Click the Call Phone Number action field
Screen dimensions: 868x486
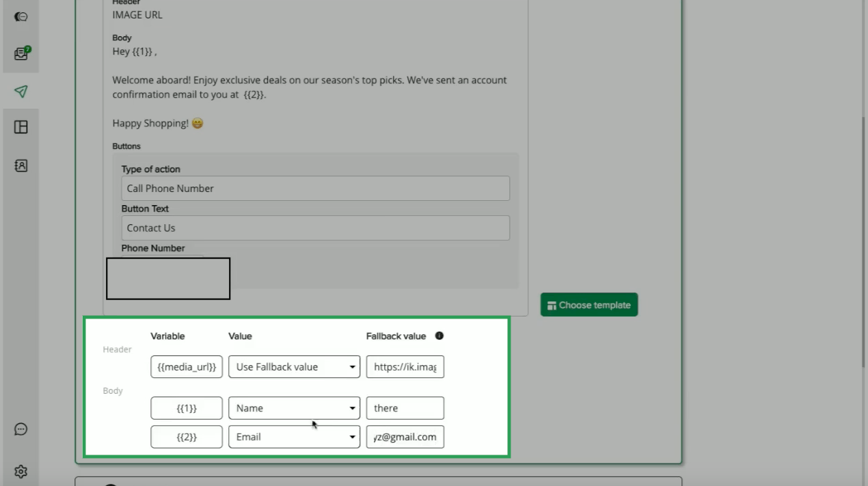tap(315, 189)
